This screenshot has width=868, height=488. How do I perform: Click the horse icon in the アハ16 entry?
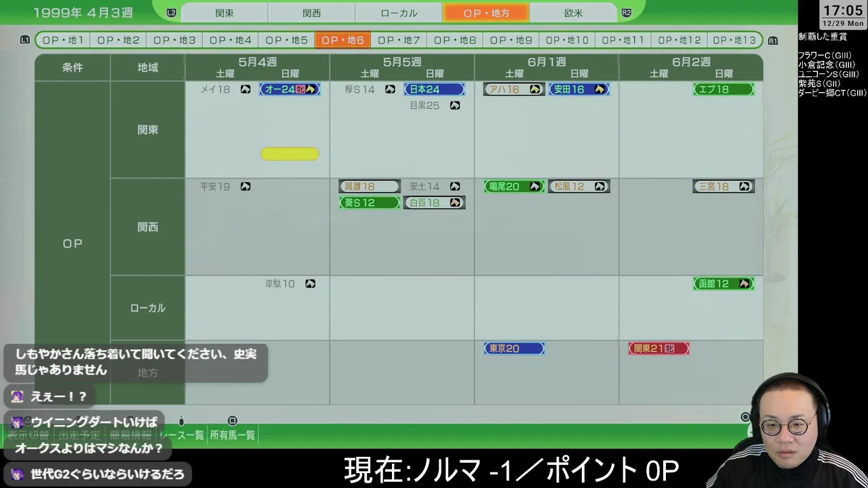click(x=534, y=89)
